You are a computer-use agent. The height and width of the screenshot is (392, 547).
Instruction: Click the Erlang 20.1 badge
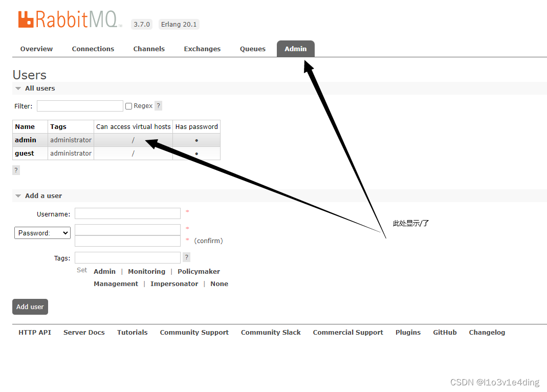tap(179, 25)
